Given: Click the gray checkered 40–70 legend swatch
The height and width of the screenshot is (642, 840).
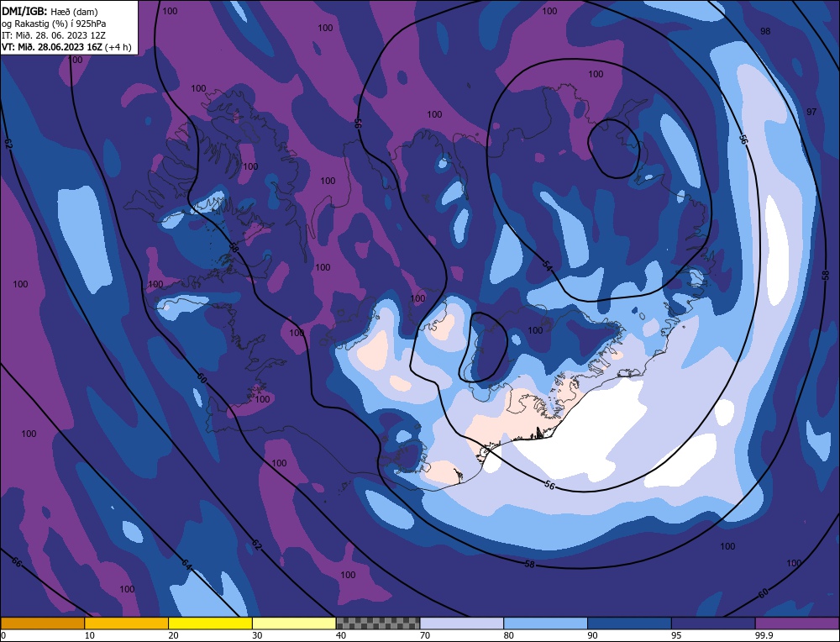Looking at the screenshot, I should (x=378, y=624).
